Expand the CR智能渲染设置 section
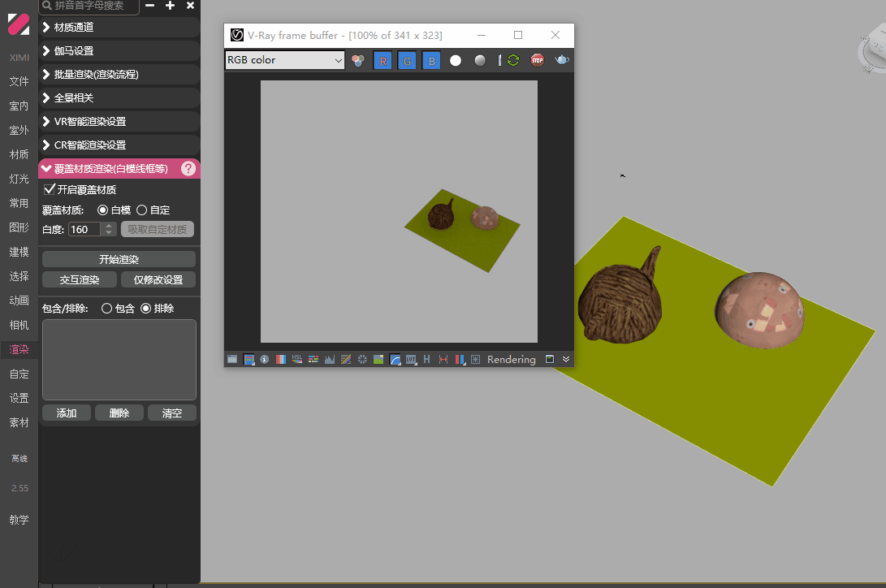This screenshot has width=886, height=588. (119, 145)
